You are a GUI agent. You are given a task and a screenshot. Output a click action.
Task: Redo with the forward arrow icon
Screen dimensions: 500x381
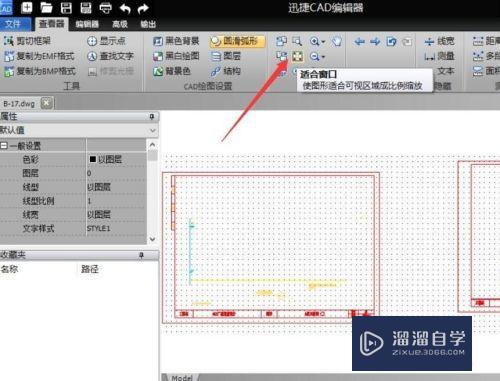143,9
